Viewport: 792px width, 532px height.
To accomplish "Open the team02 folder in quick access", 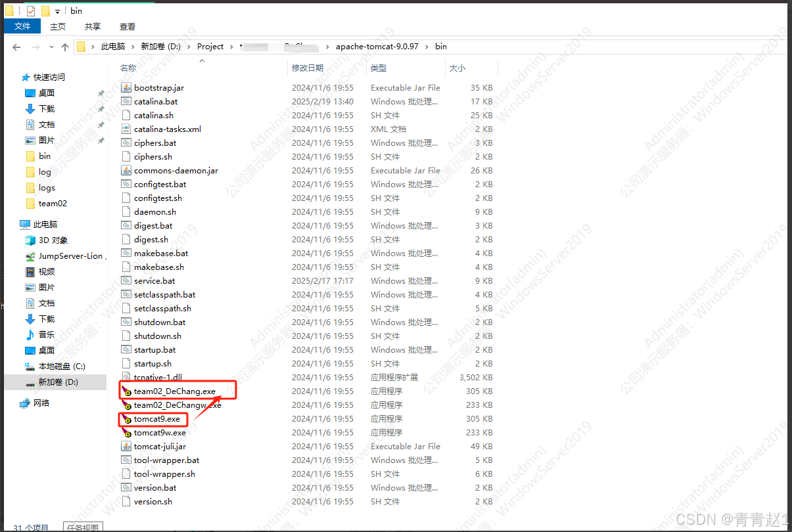I will click(x=53, y=203).
